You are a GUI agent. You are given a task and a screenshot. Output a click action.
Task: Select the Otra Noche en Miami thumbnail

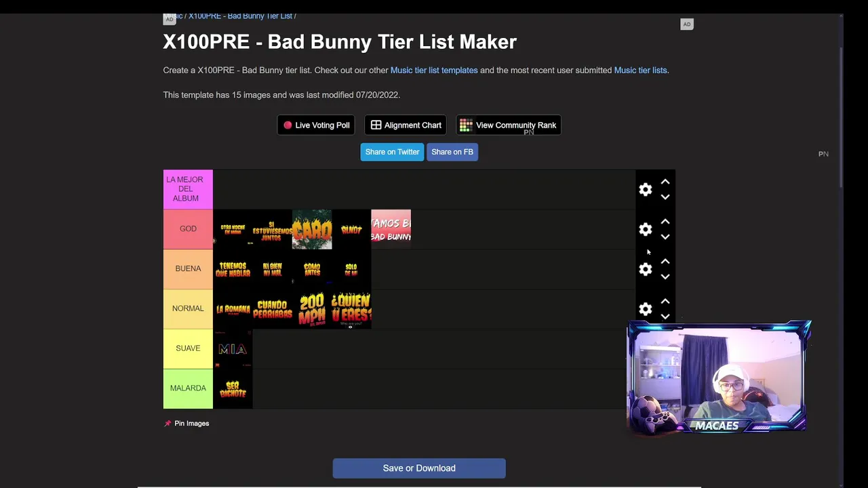tap(233, 230)
